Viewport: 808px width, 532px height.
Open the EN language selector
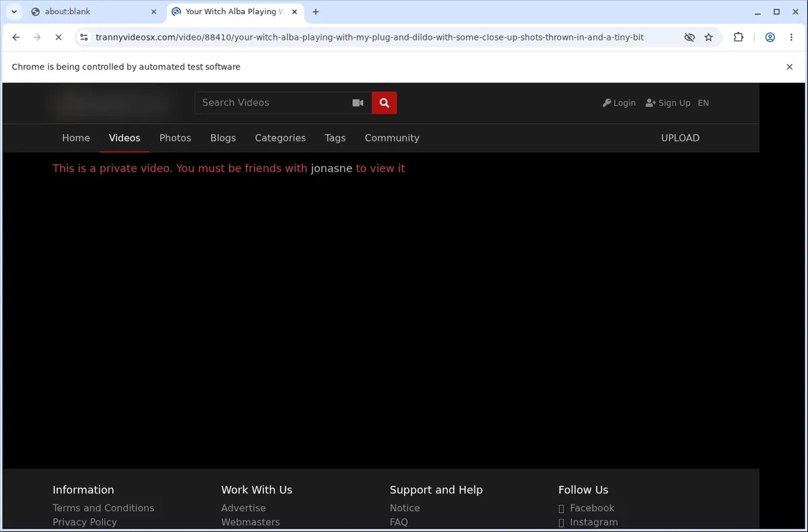coord(703,103)
